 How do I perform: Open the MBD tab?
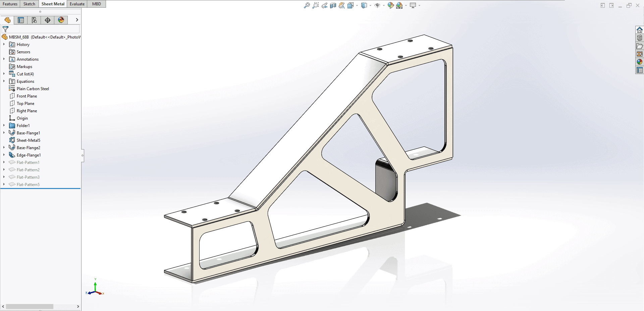[97, 4]
